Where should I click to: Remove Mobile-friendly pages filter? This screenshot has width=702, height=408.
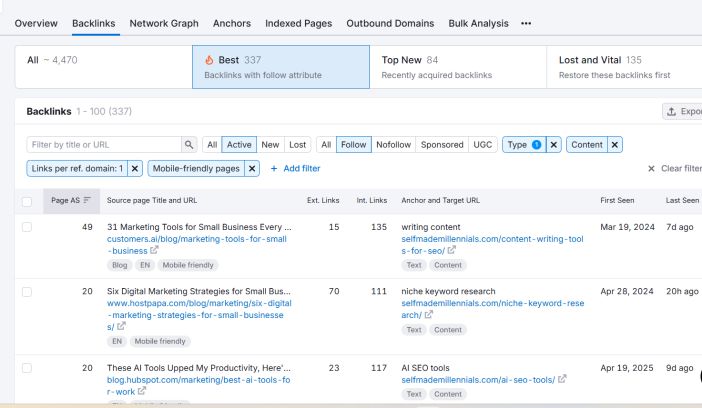tap(252, 168)
